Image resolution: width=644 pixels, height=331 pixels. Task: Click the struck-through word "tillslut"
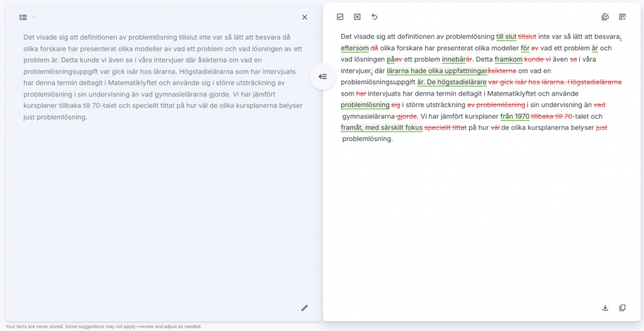coord(527,36)
